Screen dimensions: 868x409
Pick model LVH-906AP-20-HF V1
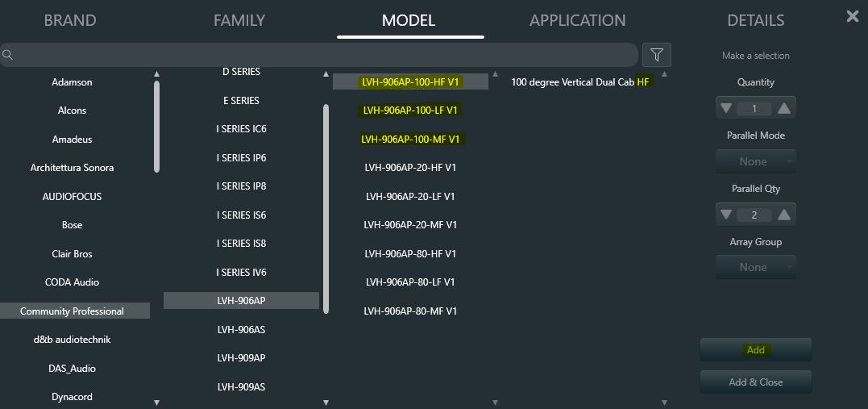pos(410,167)
